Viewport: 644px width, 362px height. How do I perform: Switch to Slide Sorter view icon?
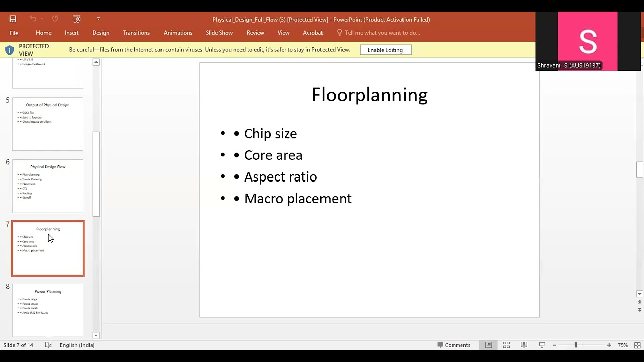506,345
